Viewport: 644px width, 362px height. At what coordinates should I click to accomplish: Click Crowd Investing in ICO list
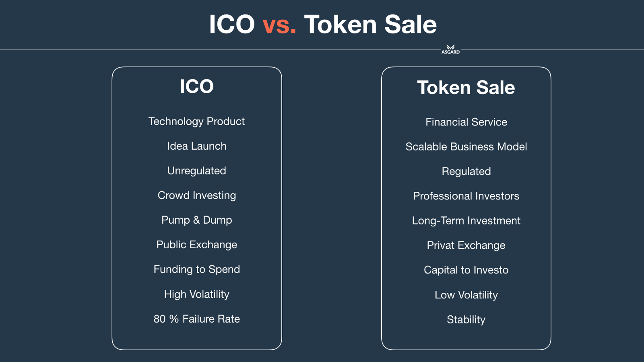196,195
